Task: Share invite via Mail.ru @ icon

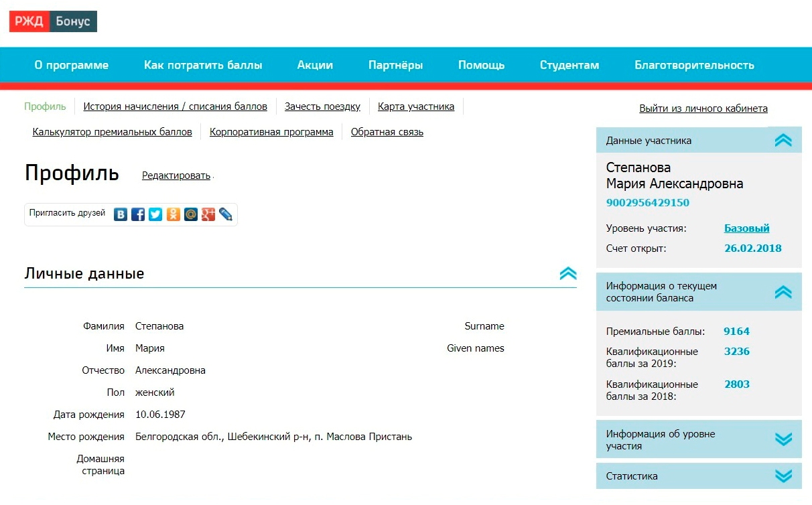Action: 191,214
